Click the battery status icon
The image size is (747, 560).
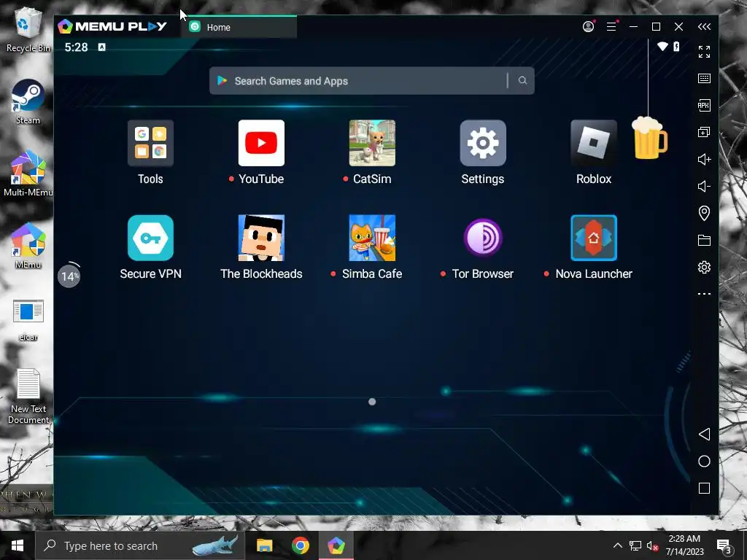tap(676, 46)
